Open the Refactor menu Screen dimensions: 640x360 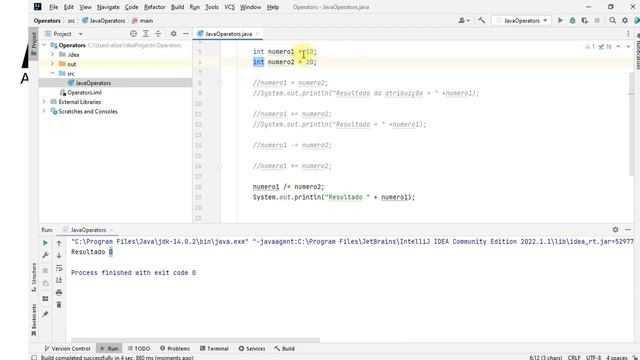coord(155,7)
